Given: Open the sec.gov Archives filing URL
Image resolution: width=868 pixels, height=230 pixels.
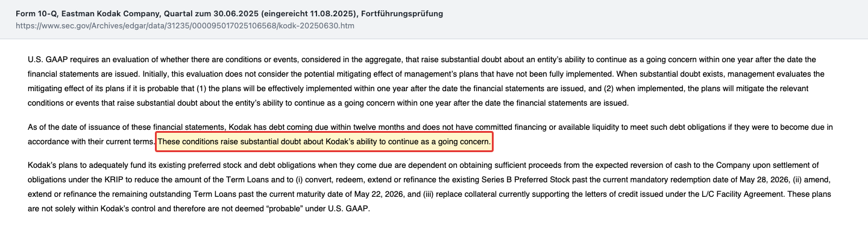Looking at the screenshot, I should pos(186,27).
